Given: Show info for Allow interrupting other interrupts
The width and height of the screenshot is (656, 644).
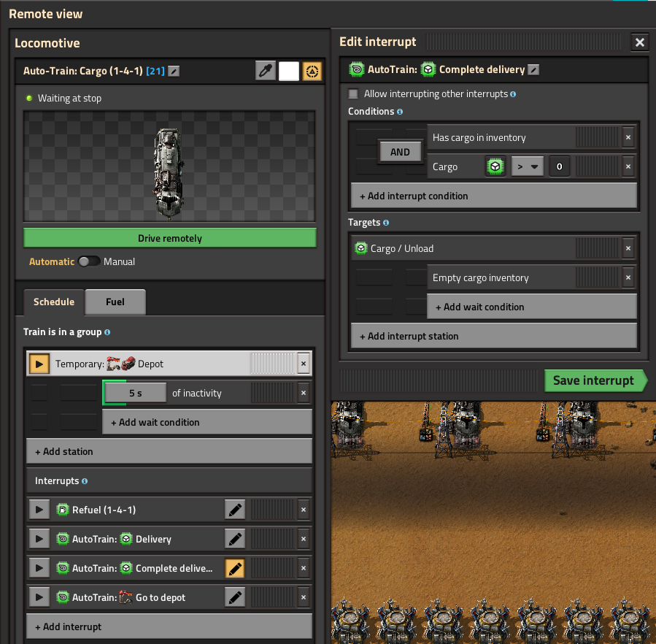Looking at the screenshot, I should pyautogui.click(x=513, y=94).
